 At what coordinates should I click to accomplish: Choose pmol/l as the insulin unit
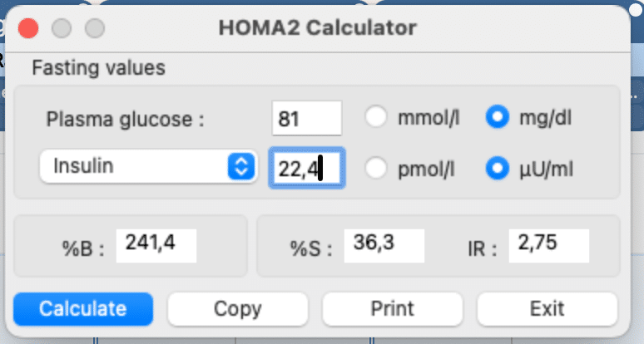tap(377, 169)
